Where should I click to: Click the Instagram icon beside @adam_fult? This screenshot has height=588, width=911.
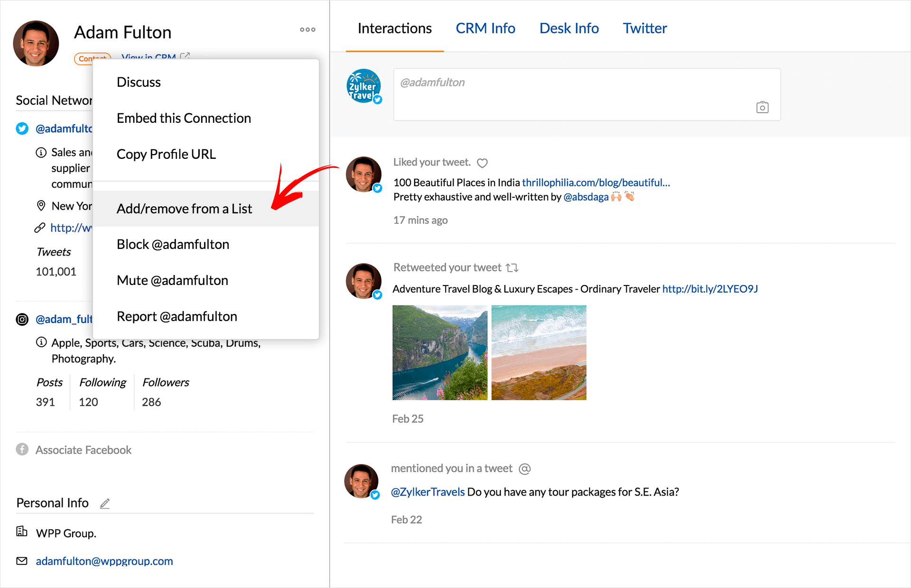pos(22,319)
